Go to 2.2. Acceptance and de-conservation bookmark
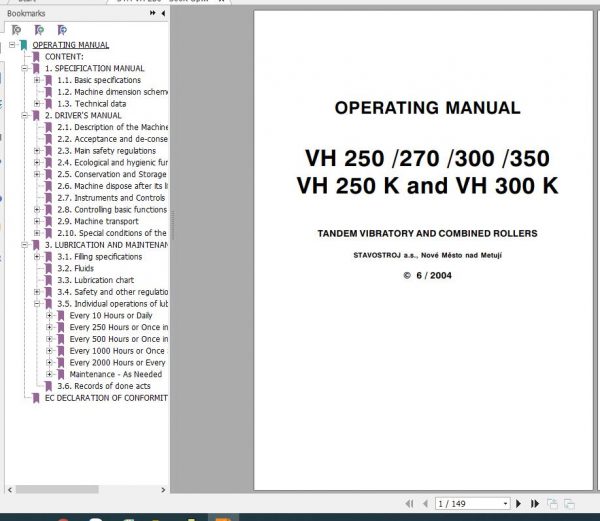 coord(112,139)
